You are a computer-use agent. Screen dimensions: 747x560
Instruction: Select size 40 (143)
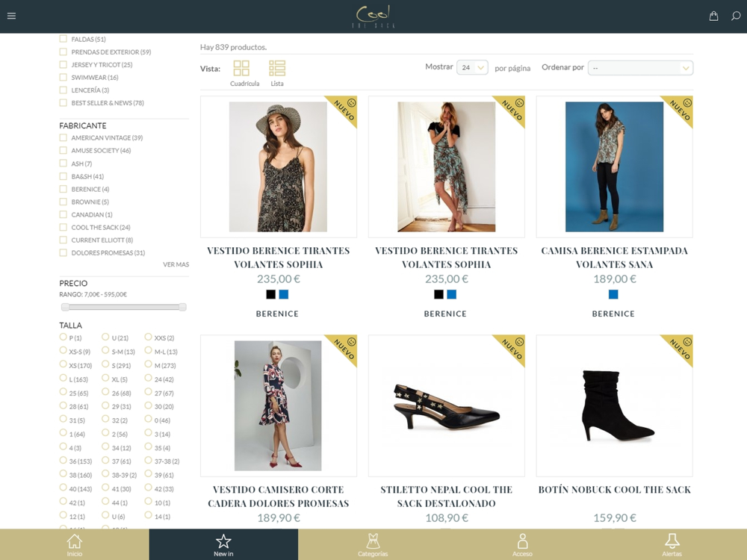(x=63, y=488)
